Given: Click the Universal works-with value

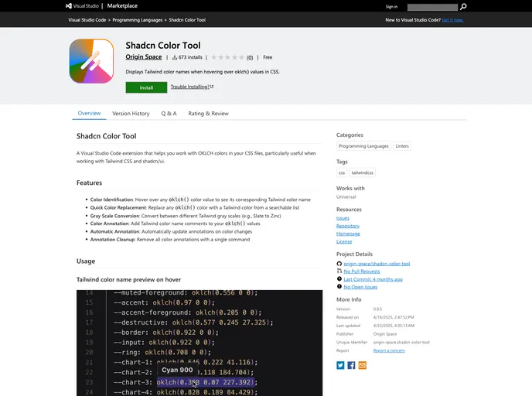Looking at the screenshot, I should [346, 196].
